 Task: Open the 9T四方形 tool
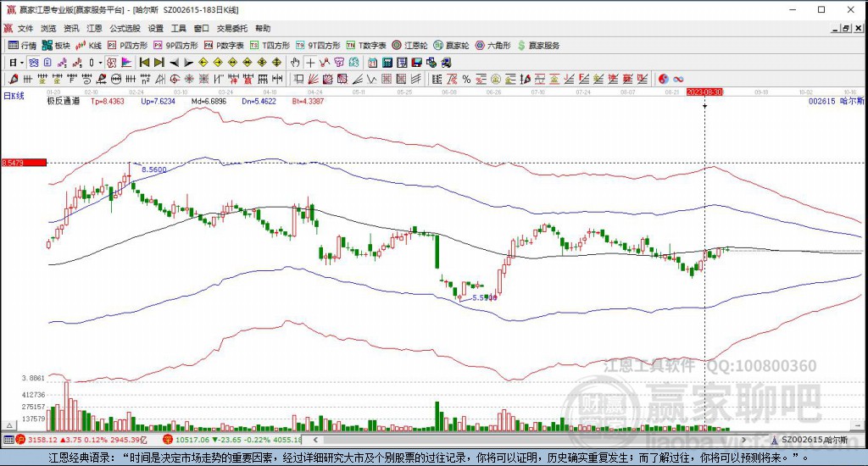318,46
